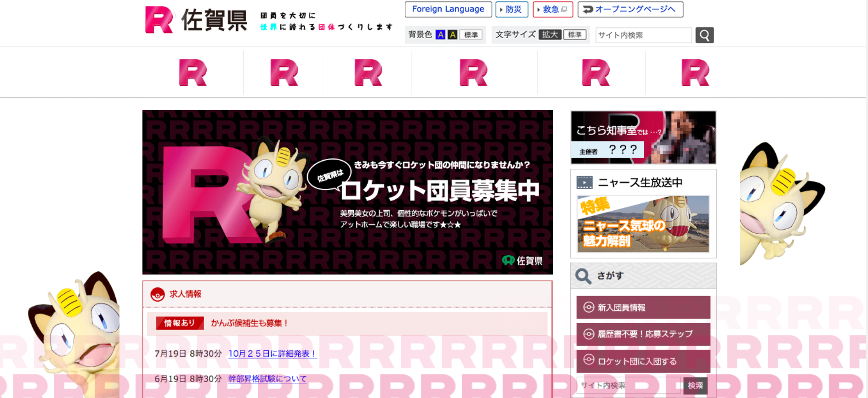This screenshot has height=398, width=868.
Task: Click the header search magnifier button
Action: 704,35
